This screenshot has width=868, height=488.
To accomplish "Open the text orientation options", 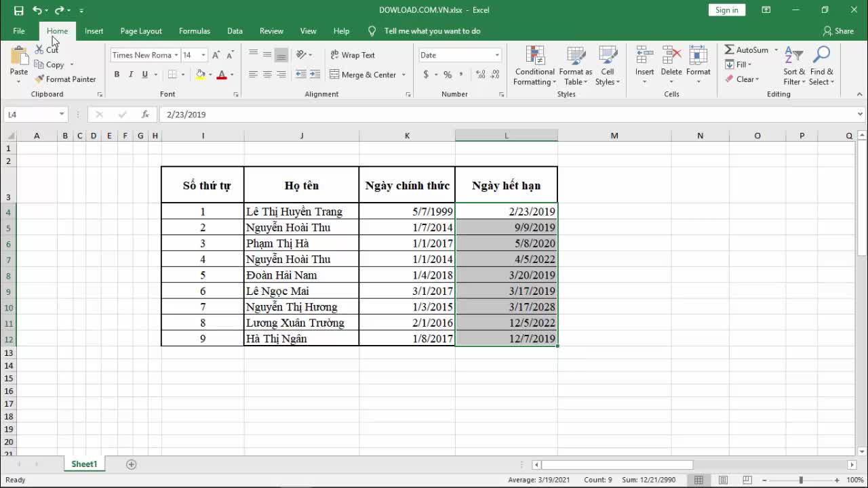I will click(304, 55).
